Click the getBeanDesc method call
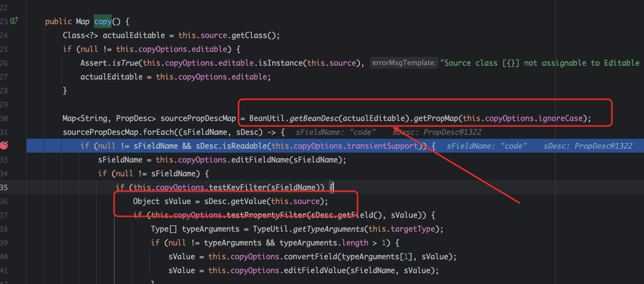This screenshot has height=284, width=644. pyautogui.click(x=315, y=118)
